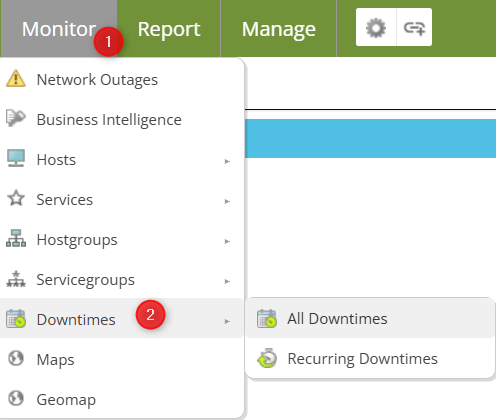Click the Downtimes calendar icon

point(16,319)
